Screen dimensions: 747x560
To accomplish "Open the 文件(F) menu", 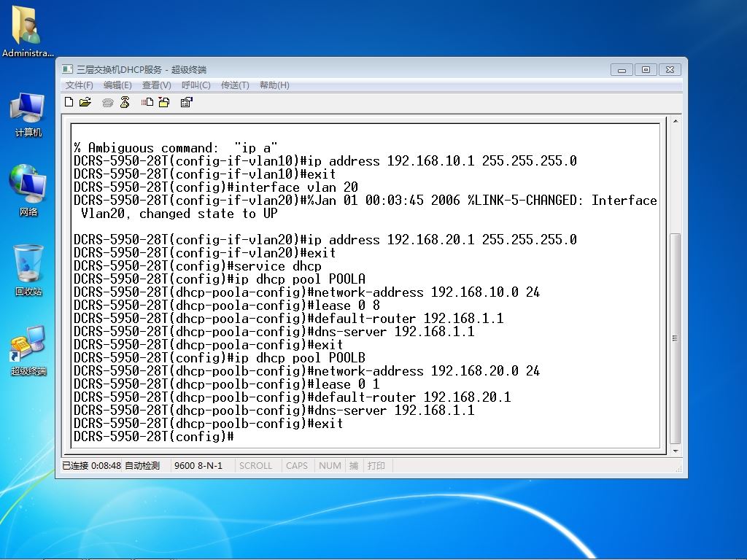I will point(79,85).
